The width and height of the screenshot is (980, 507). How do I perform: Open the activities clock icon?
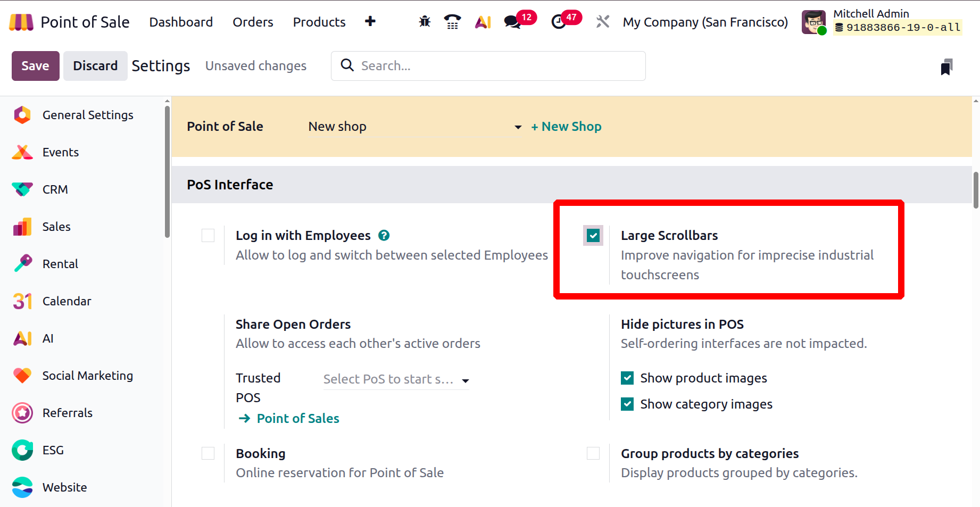(x=559, y=22)
